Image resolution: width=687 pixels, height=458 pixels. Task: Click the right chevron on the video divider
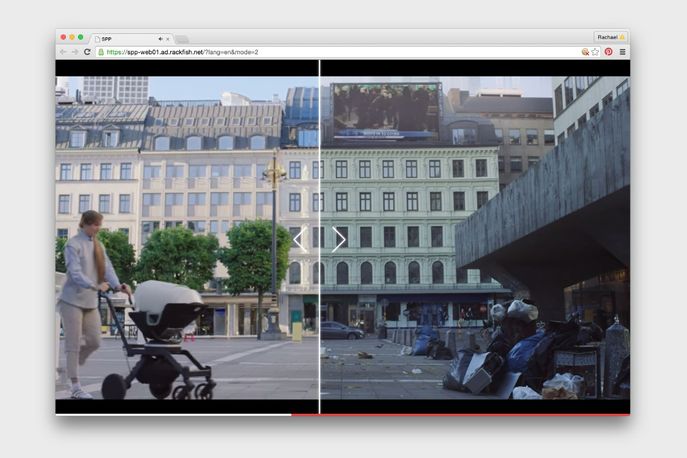click(x=339, y=239)
